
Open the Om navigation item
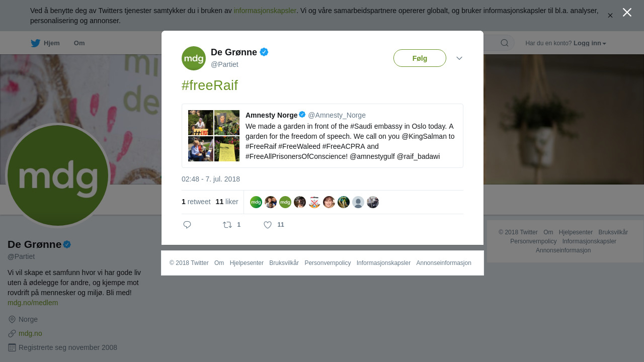tap(79, 43)
